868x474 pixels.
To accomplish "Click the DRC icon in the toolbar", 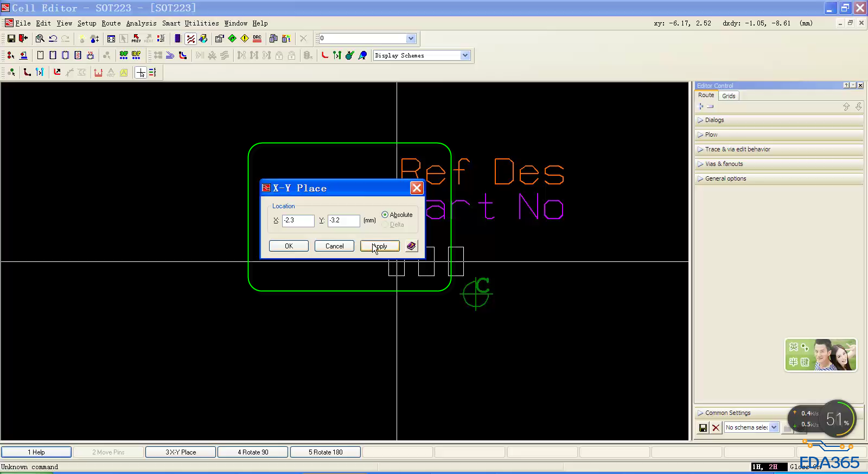I will click(257, 39).
